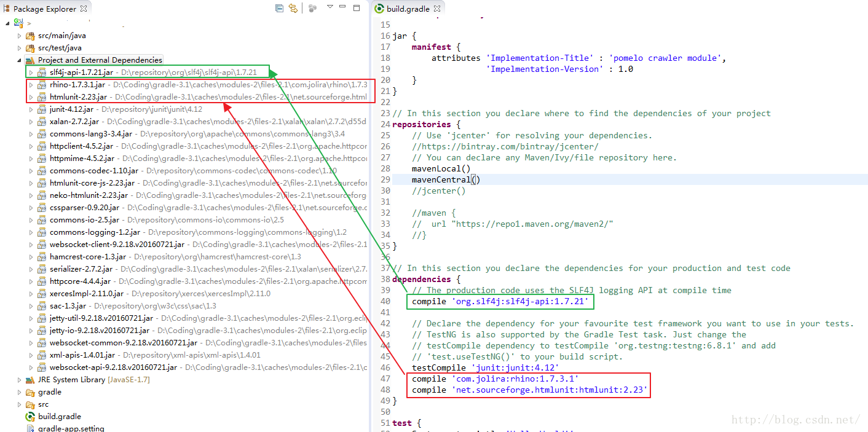Image resolution: width=868 pixels, height=432 pixels.
Task: Click the gradle folder icon
Action: point(30,392)
